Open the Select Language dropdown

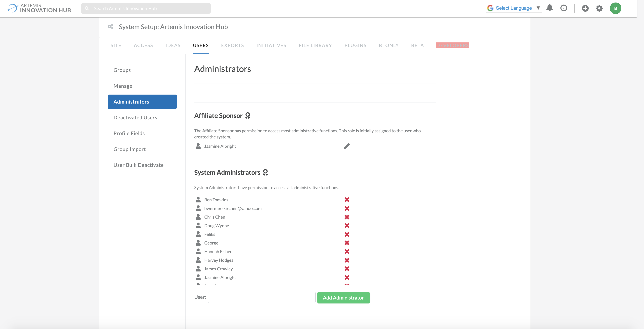pyautogui.click(x=514, y=8)
